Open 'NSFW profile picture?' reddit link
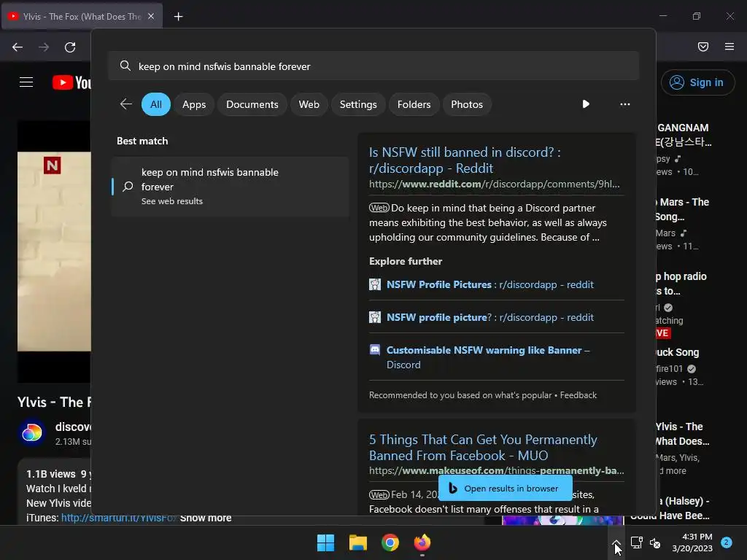 coord(489,317)
